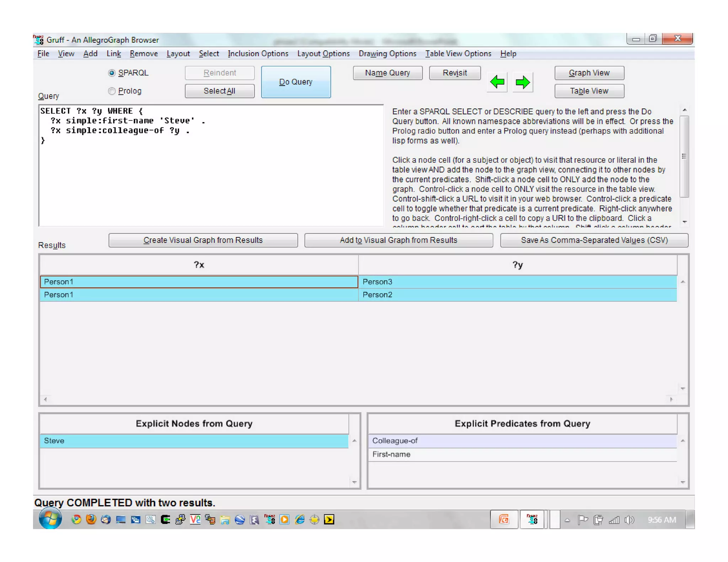Click Save As Comma-Separated Values button
Image resolution: width=728 pixels, height=562 pixels.
coord(594,240)
